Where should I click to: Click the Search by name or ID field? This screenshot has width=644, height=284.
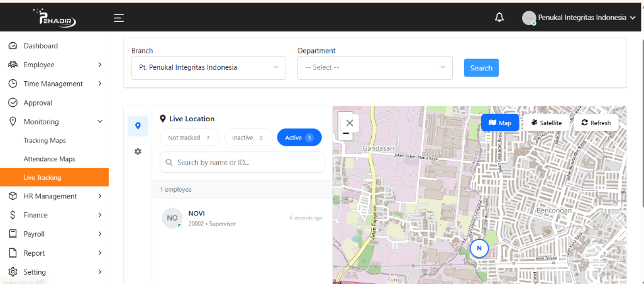click(x=242, y=163)
